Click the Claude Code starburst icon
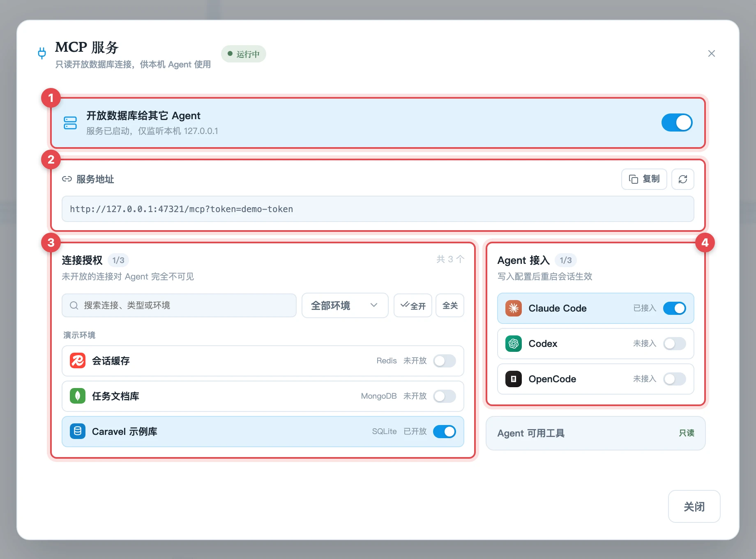Viewport: 756px width, 559px height. point(513,308)
